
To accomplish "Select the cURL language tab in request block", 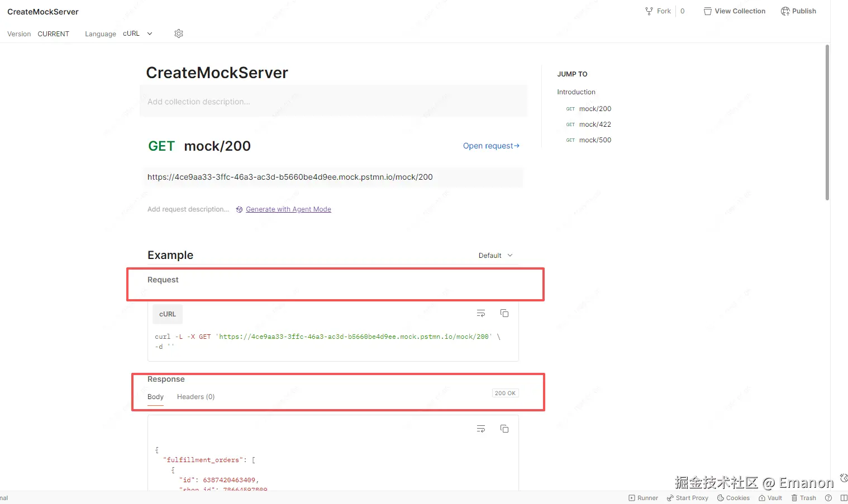I will tap(168, 314).
